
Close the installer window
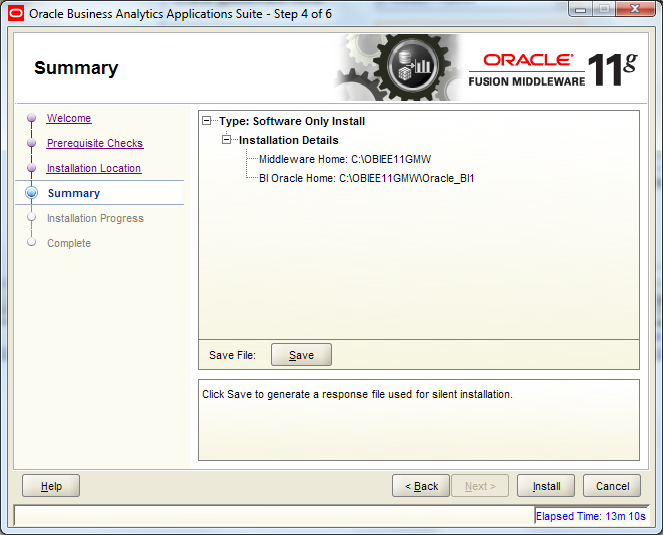coord(635,9)
